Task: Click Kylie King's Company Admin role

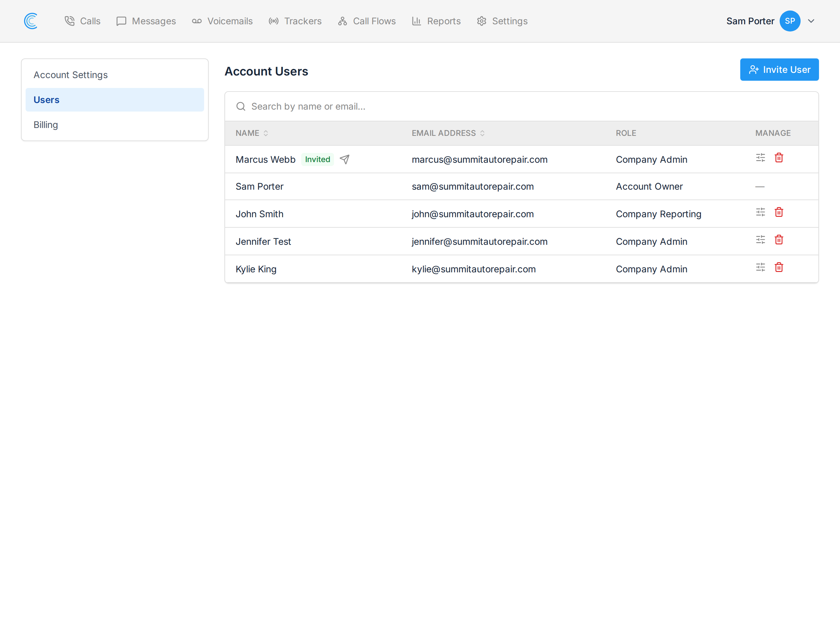Action: tap(652, 269)
